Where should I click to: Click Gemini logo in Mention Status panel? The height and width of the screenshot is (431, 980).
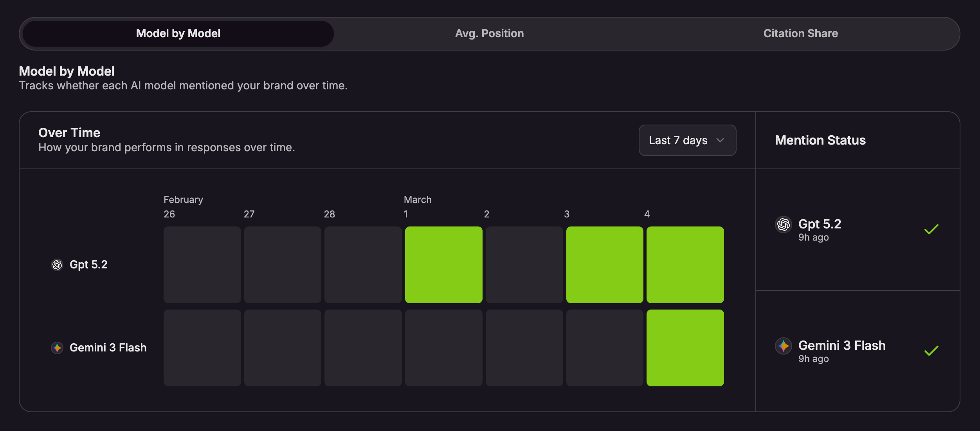coord(784,346)
